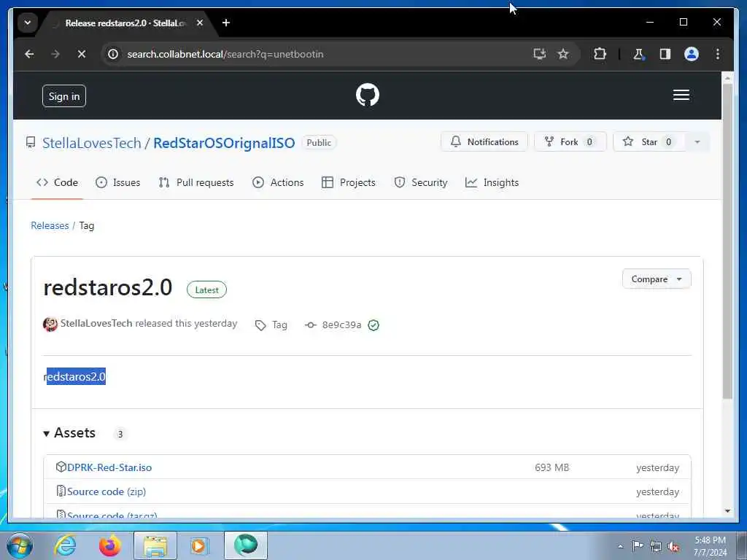
Task: Open commit 8e9c39a link
Action: point(341,324)
